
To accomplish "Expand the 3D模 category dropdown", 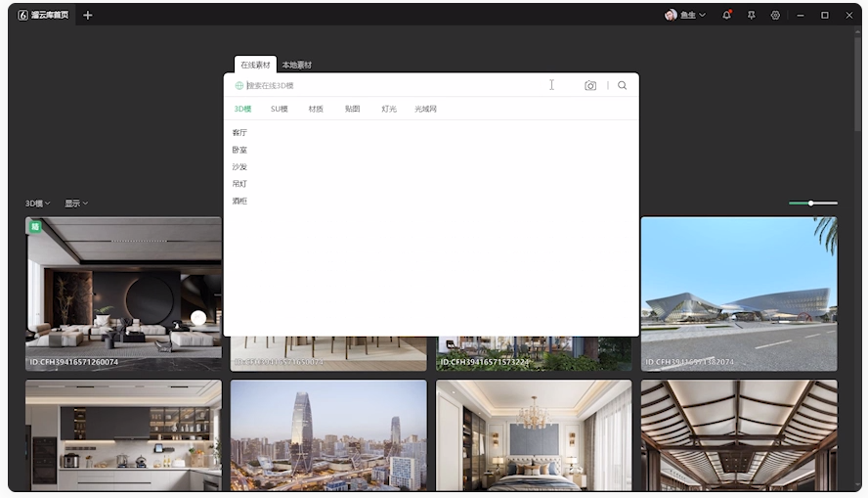I will pyautogui.click(x=38, y=204).
